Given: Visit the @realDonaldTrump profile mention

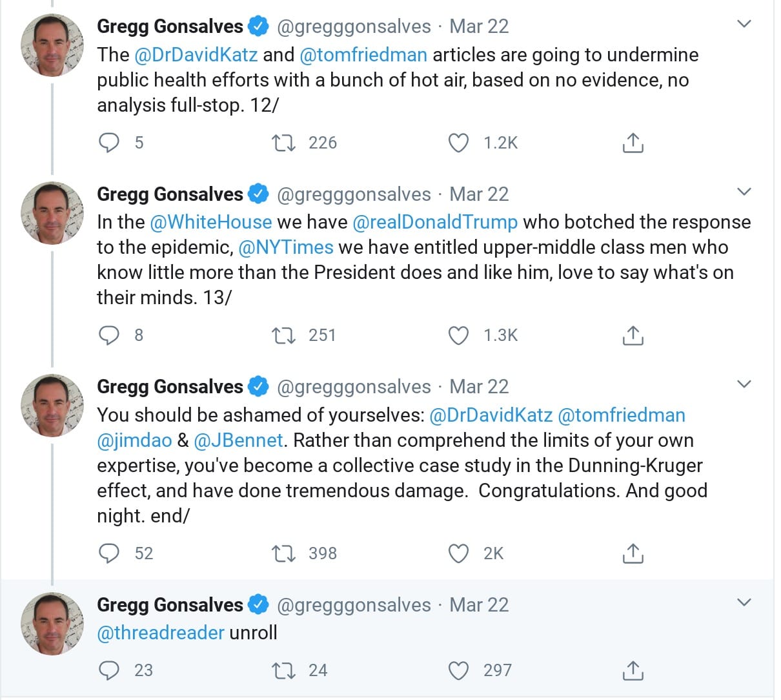Looking at the screenshot, I should pyautogui.click(x=435, y=222).
